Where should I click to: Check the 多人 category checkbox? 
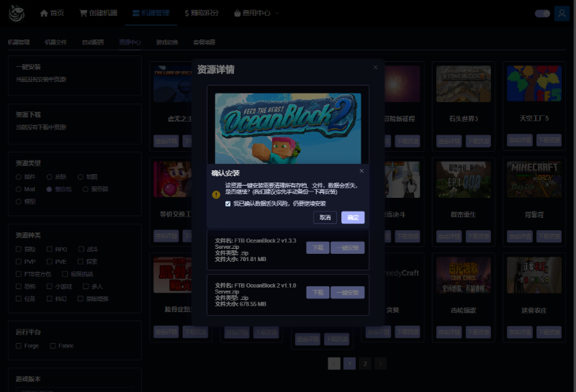(x=85, y=286)
